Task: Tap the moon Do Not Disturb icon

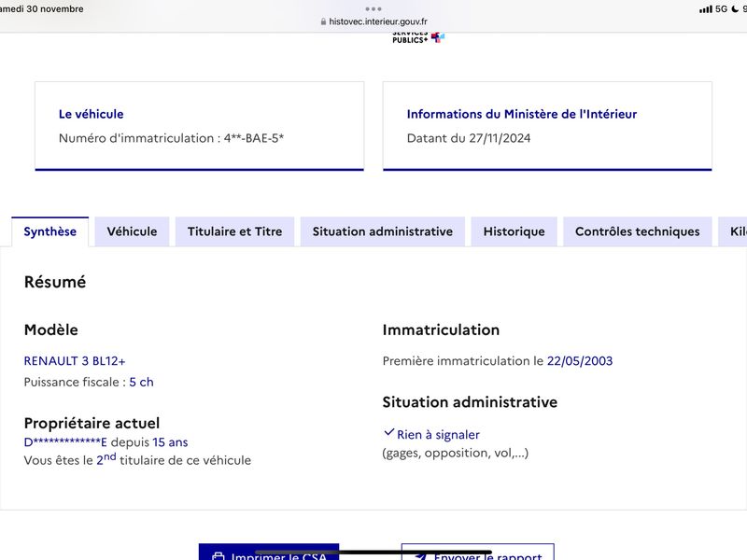Action: click(735, 9)
